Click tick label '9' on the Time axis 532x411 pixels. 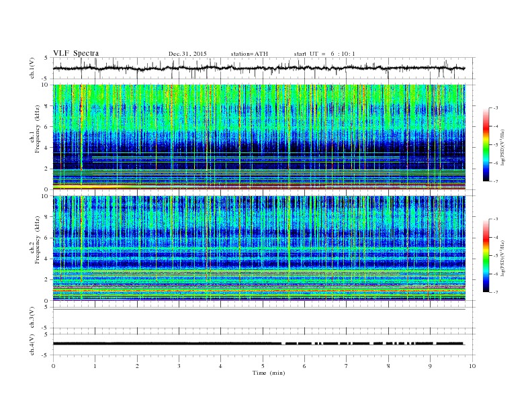pyautogui.click(x=430, y=366)
